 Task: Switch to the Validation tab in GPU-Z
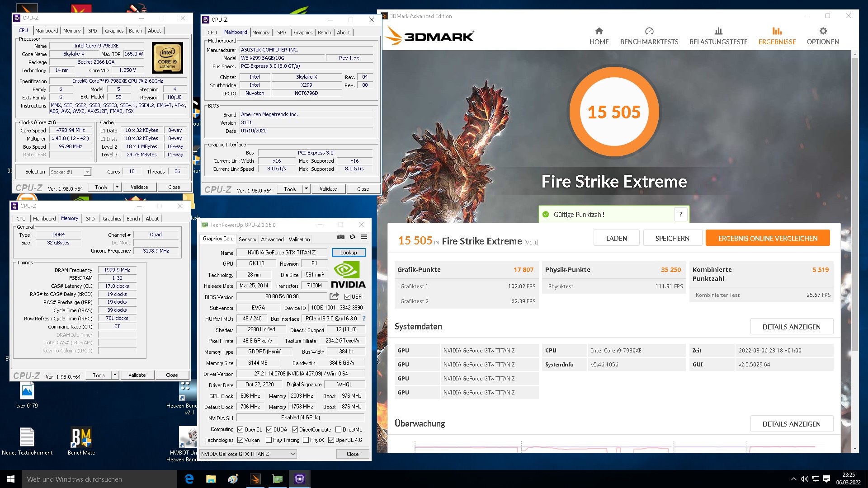pos(299,239)
